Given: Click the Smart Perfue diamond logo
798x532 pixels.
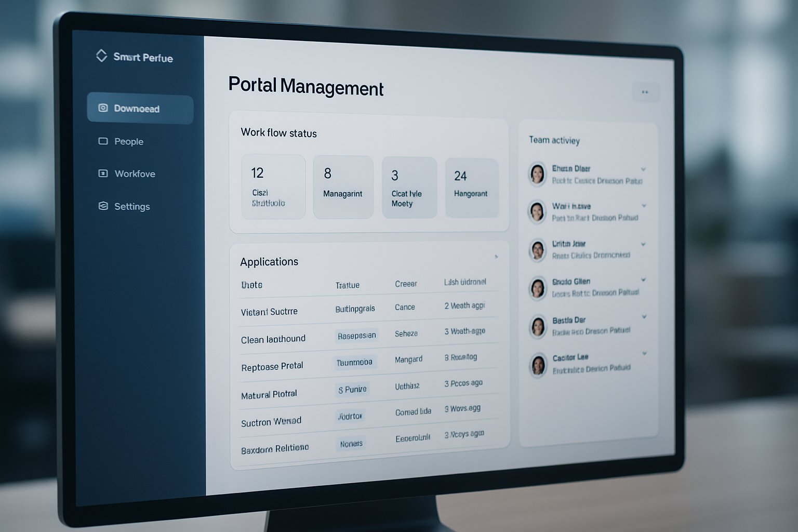Looking at the screenshot, I should pyautogui.click(x=102, y=56).
